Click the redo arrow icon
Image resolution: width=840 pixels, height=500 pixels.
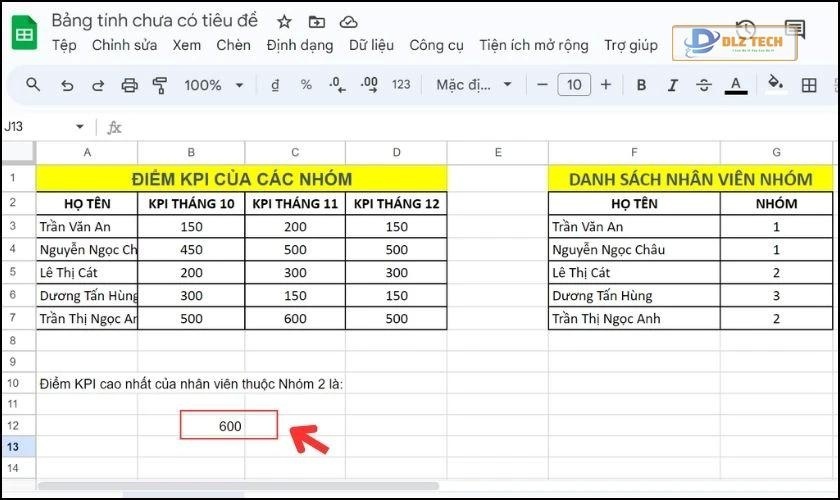pos(98,85)
